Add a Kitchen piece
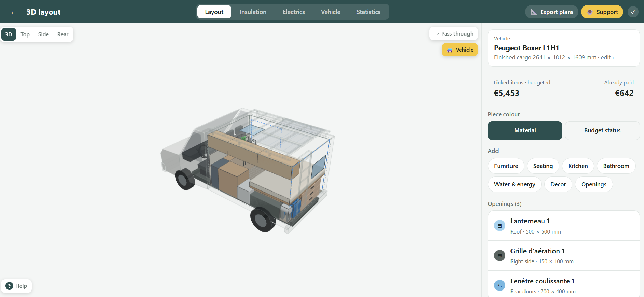 578,166
